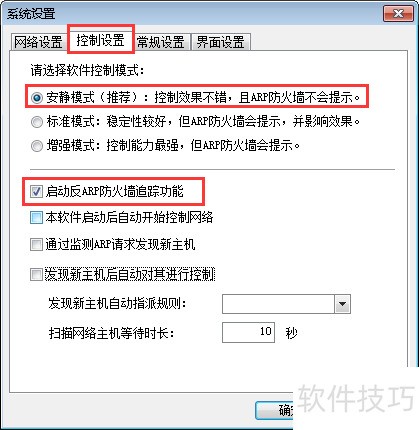
Task: Switch to the 网络设置 tab
Action: (x=38, y=42)
